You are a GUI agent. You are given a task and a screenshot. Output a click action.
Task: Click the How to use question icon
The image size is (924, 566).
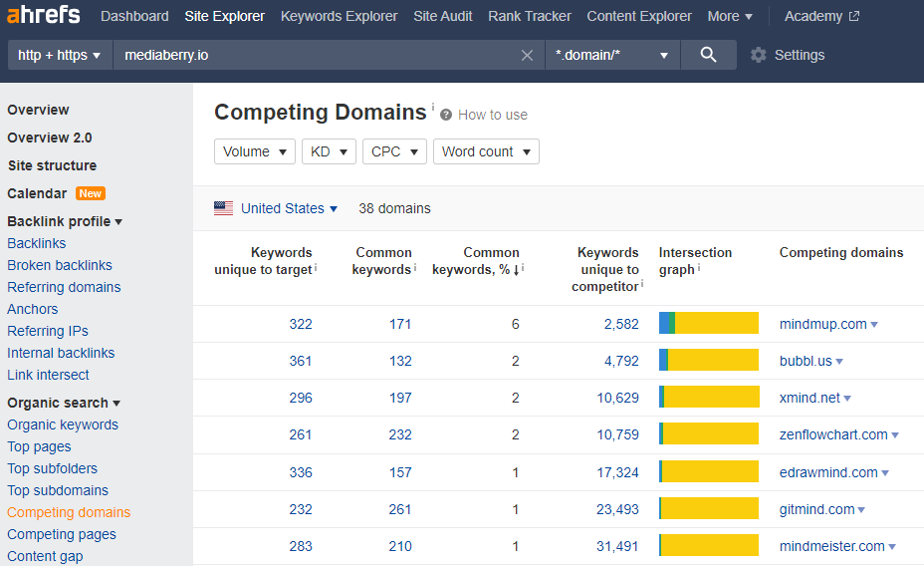point(446,115)
